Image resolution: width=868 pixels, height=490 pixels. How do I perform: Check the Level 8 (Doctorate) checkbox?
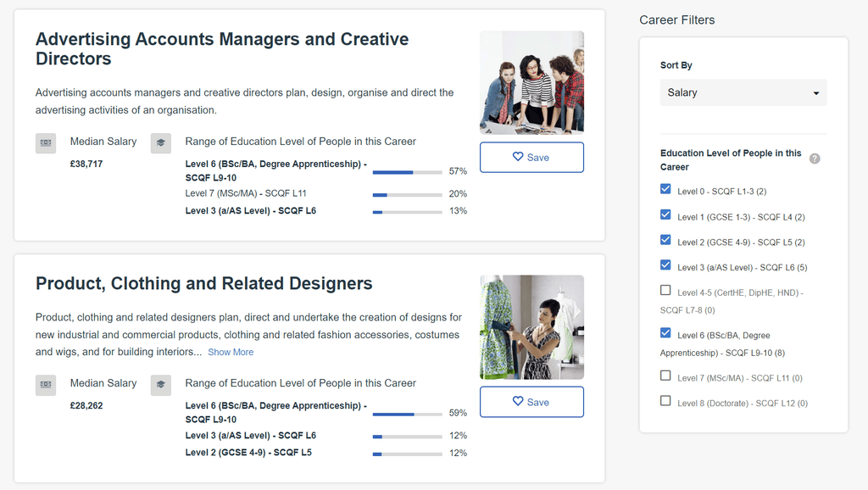pyautogui.click(x=665, y=402)
